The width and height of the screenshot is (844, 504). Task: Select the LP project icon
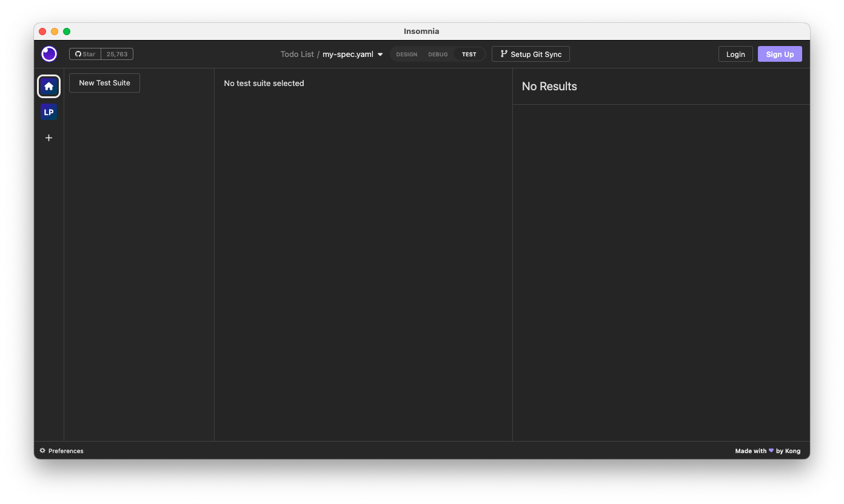click(x=49, y=112)
